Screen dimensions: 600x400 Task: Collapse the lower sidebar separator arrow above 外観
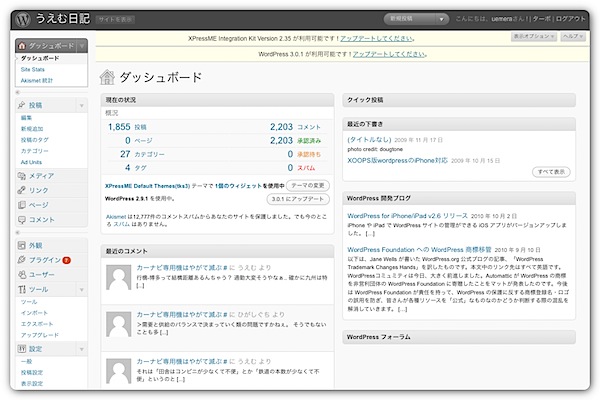[x=18, y=232]
